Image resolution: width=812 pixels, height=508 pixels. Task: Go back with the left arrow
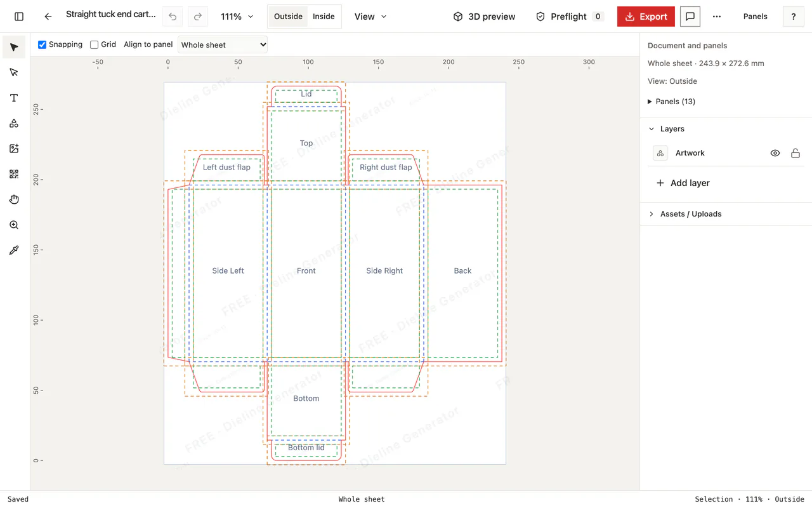(x=48, y=17)
